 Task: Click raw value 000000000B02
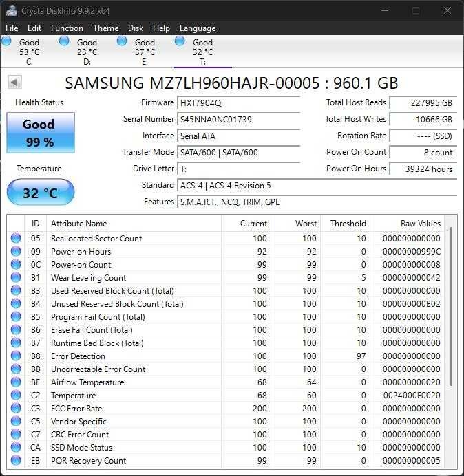pos(411,304)
